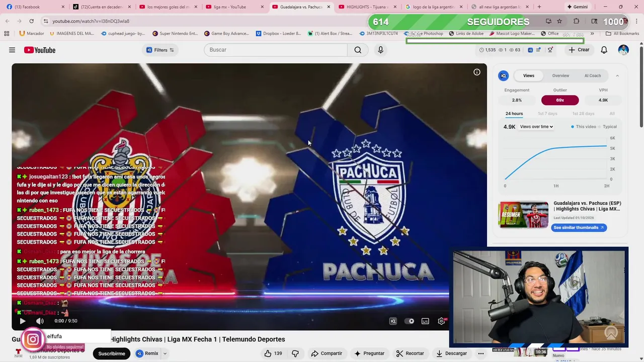This screenshot has width=644, height=362.
Task: Select the Views tab in vidIQ panel
Action: point(529,75)
